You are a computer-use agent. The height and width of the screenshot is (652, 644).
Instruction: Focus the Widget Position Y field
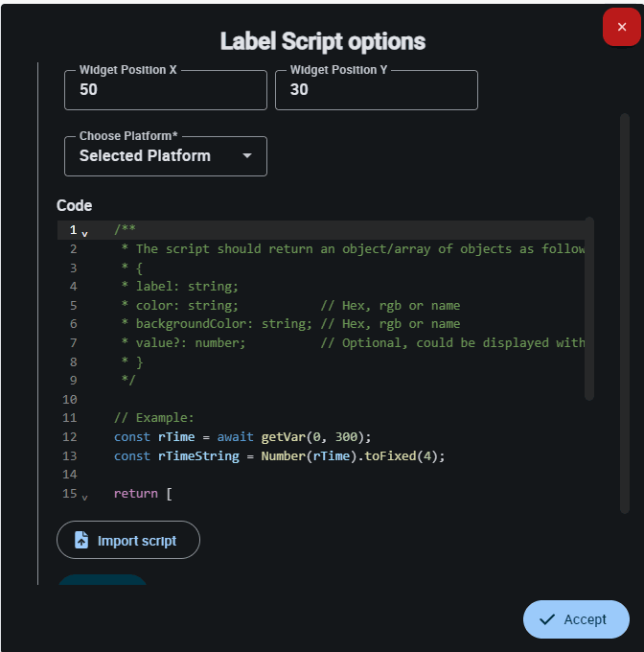click(376, 90)
